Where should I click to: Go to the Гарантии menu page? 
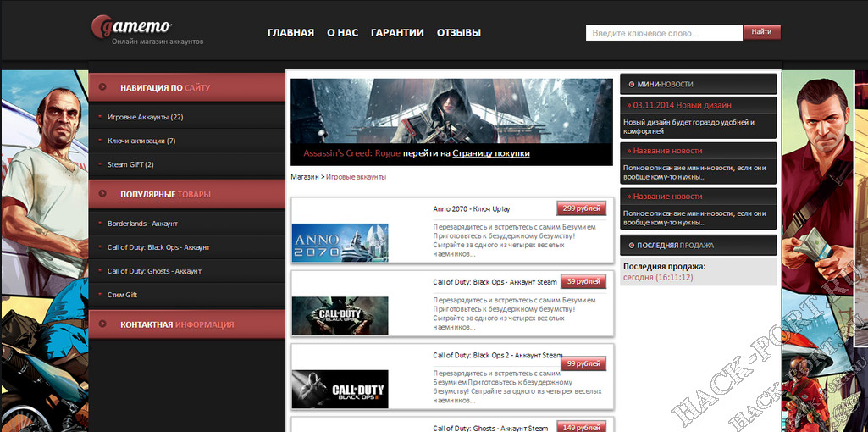pos(397,33)
